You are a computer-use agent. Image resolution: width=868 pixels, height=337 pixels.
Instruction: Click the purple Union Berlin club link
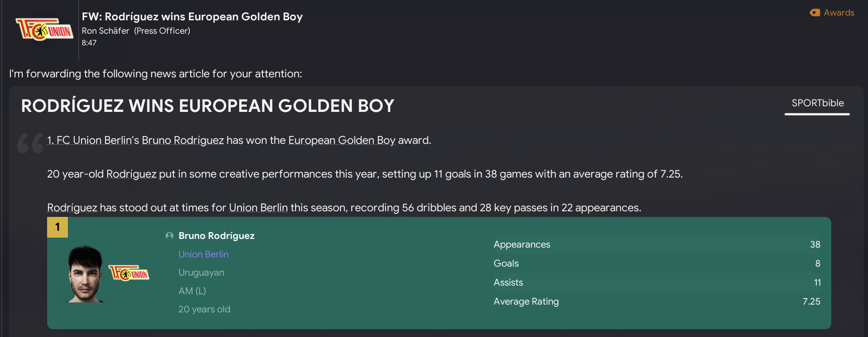coord(203,254)
